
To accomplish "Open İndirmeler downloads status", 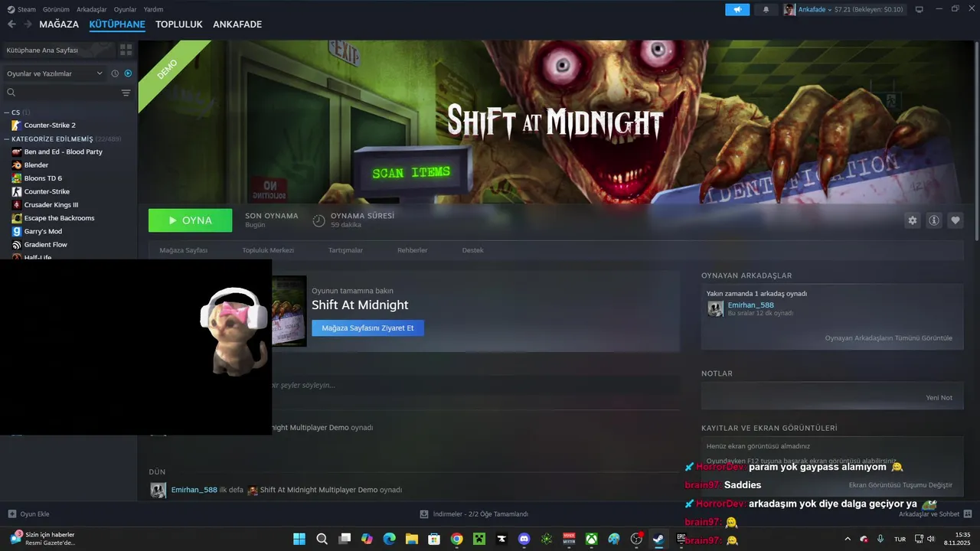I will point(474,514).
